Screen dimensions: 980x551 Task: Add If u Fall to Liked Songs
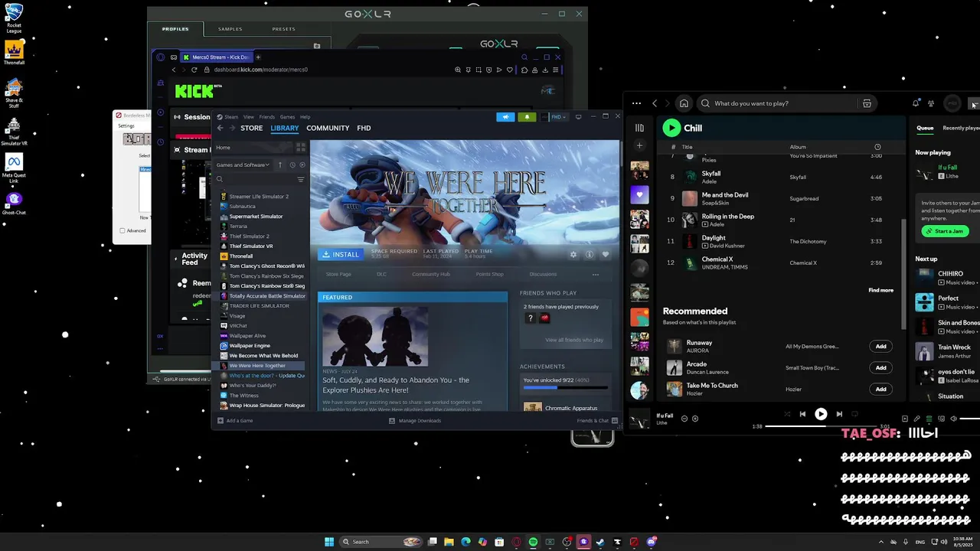pyautogui.click(x=694, y=419)
